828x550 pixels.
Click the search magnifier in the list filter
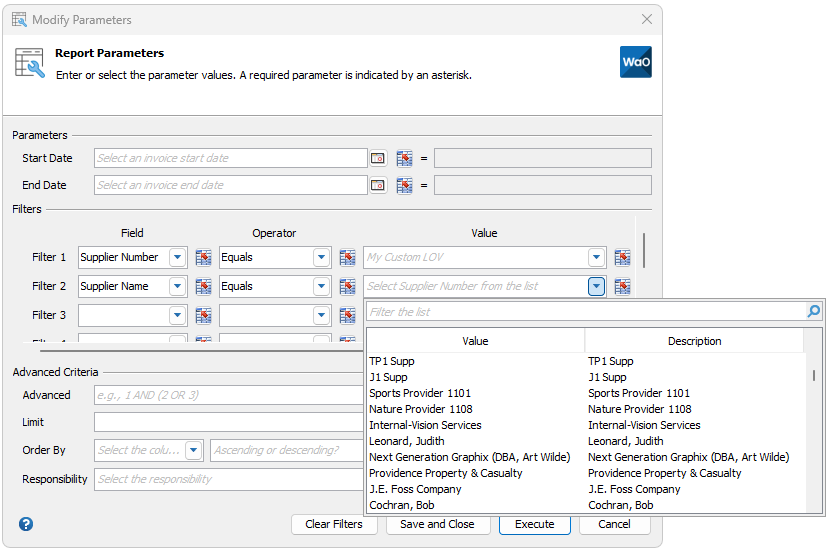814,312
